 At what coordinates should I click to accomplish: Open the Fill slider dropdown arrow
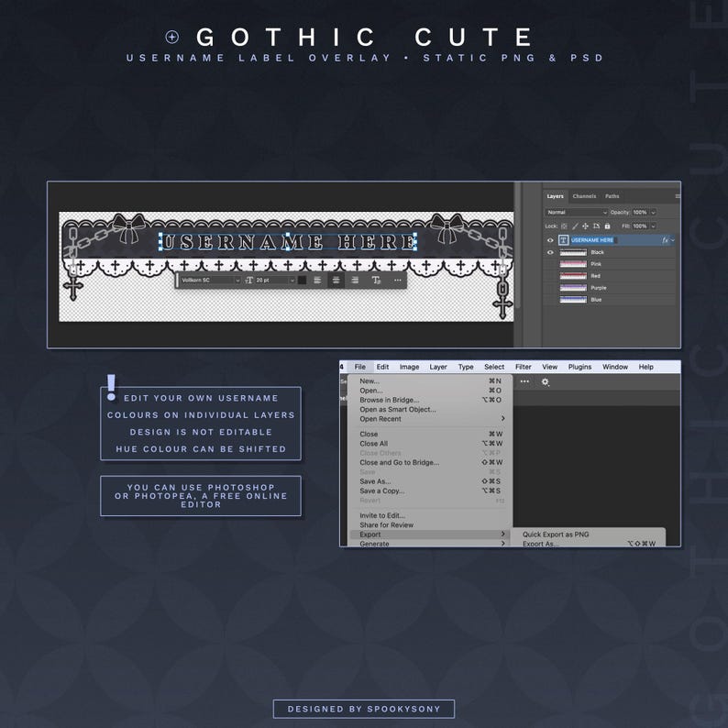pos(653,226)
